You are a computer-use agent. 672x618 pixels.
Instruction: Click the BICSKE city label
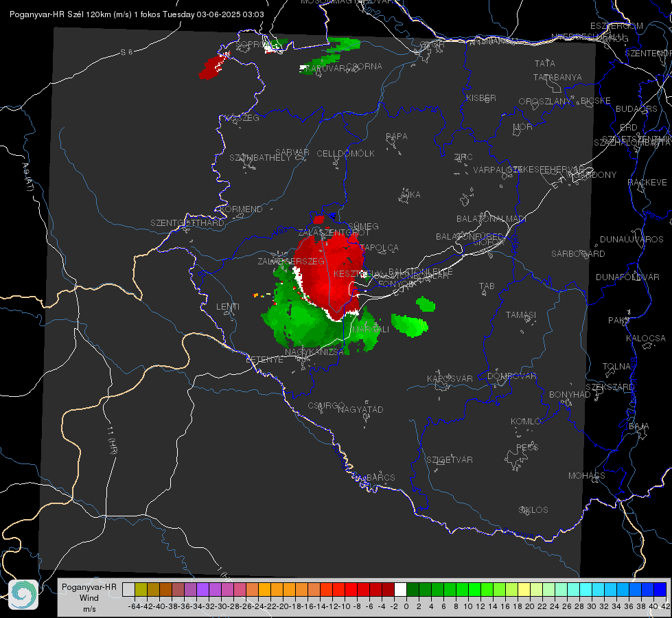pos(596,101)
